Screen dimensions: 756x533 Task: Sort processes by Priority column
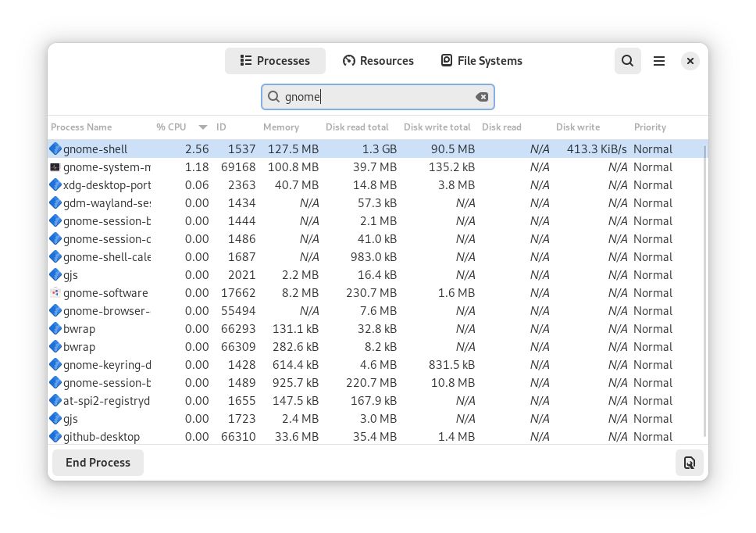pyautogui.click(x=650, y=127)
